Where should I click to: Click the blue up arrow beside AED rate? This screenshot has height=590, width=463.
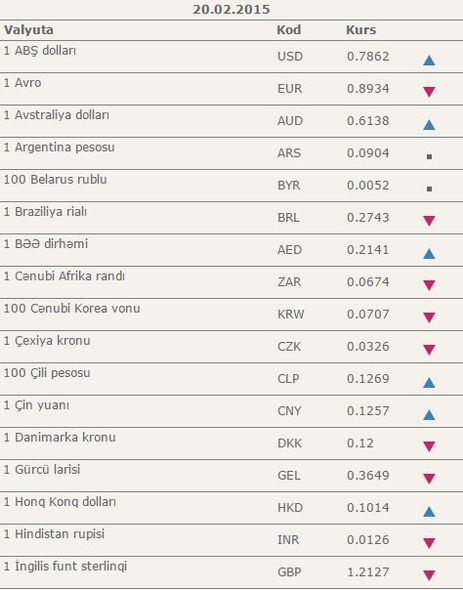coord(429,254)
